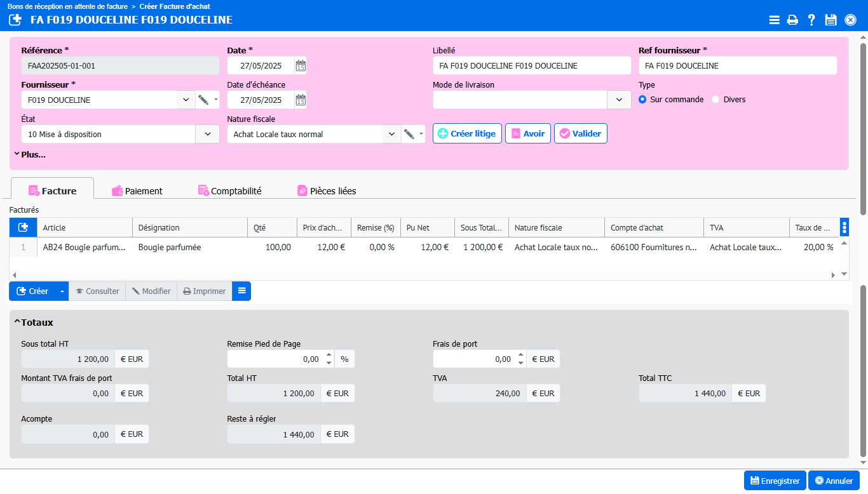868x494 pixels.
Task: Select the Divers radio option
Action: [x=715, y=100]
